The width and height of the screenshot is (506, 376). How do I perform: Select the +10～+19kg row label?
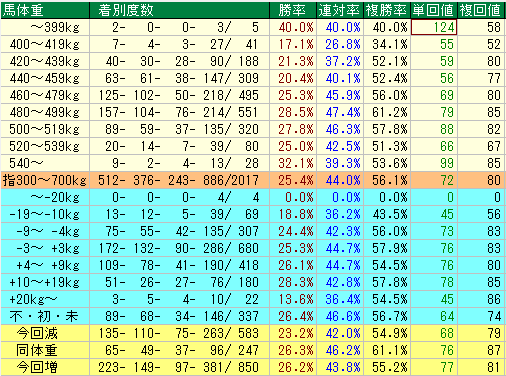point(45,282)
